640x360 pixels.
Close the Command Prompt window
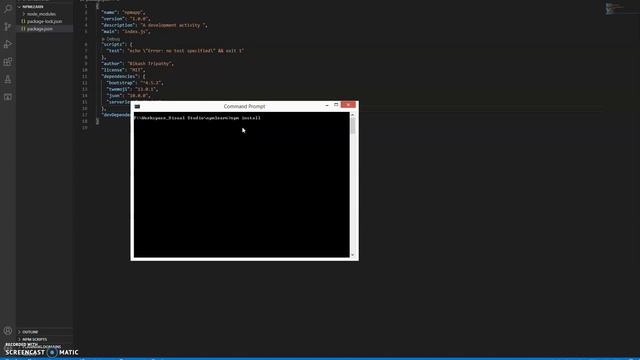pos(348,105)
